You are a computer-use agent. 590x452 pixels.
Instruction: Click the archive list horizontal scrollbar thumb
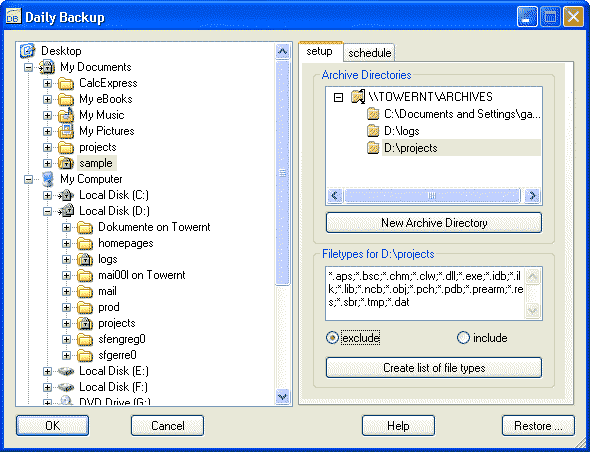pos(432,196)
